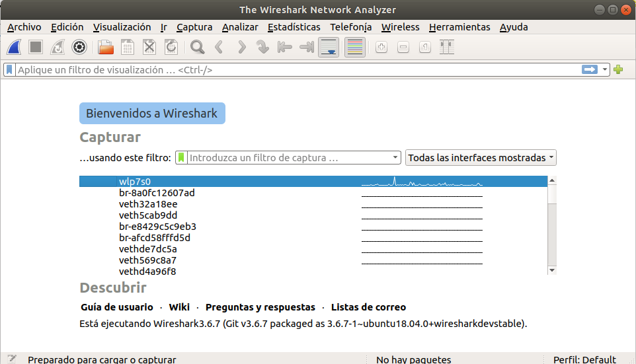Open capture options gear icon
Image resolution: width=636 pixels, height=364 pixels.
(79, 47)
